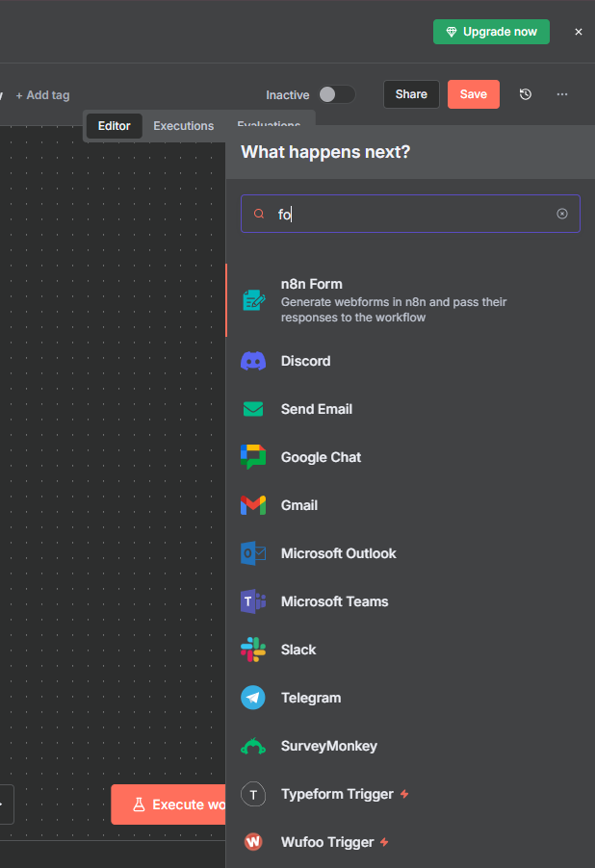The image size is (595, 868).
Task: Pick the Google Chat icon
Action: click(x=253, y=457)
